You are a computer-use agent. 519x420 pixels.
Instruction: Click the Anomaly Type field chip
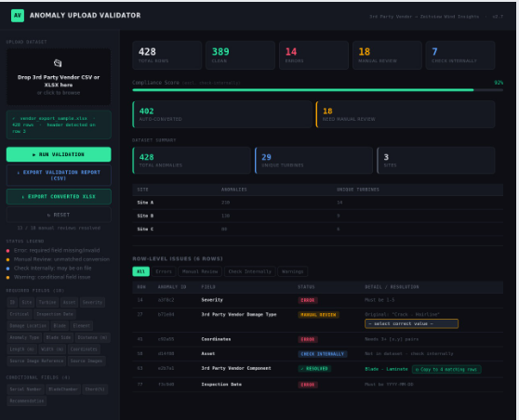click(x=24, y=337)
